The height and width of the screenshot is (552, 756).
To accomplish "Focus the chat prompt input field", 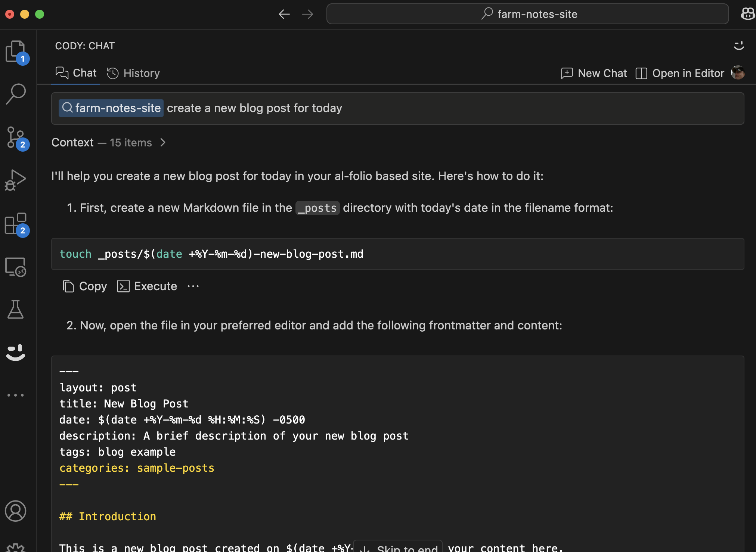I will tap(397, 108).
